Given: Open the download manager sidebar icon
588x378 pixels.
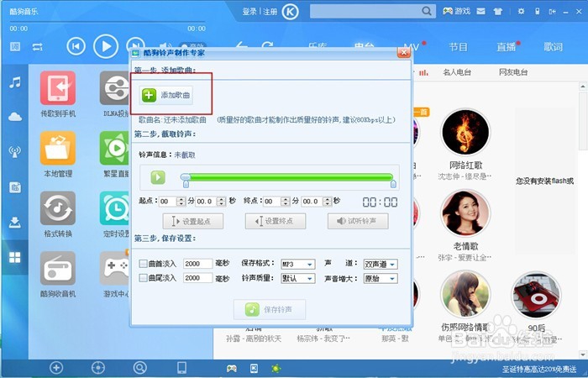Looking at the screenshot, I should (15, 223).
